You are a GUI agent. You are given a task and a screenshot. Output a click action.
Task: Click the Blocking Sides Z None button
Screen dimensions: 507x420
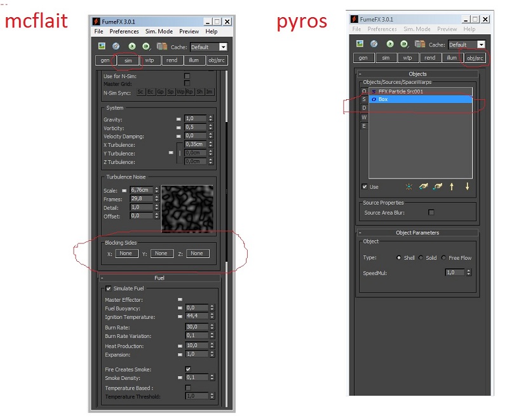[196, 254]
